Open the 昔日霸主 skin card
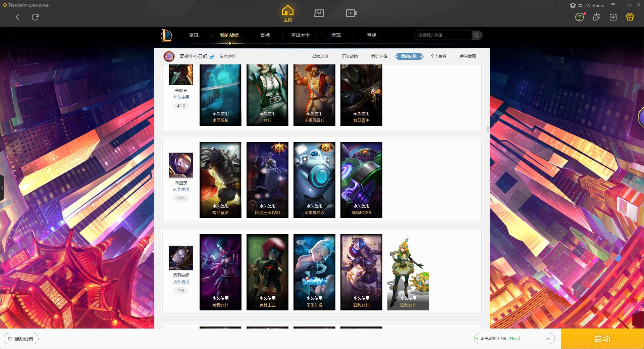The height and width of the screenshot is (349, 644). tap(361, 95)
